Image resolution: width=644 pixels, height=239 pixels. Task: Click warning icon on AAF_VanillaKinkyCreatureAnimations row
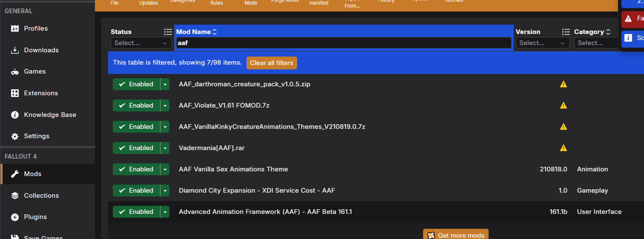(564, 127)
